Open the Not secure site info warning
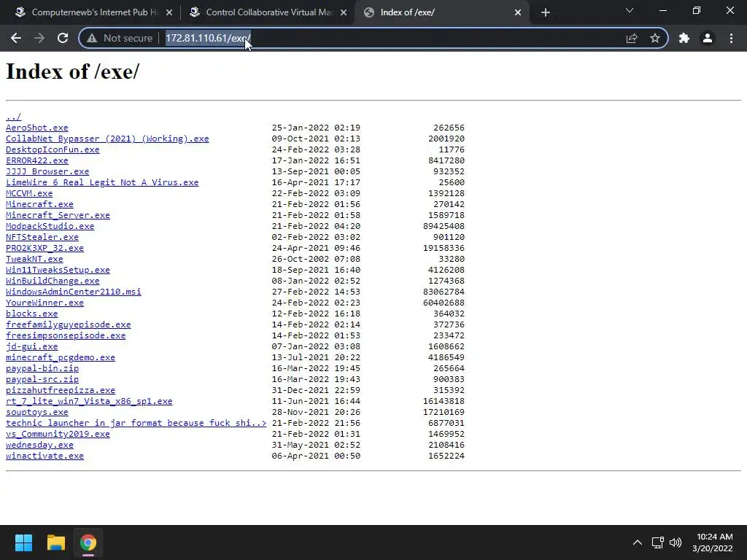The image size is (747, 560). (120, 38)
